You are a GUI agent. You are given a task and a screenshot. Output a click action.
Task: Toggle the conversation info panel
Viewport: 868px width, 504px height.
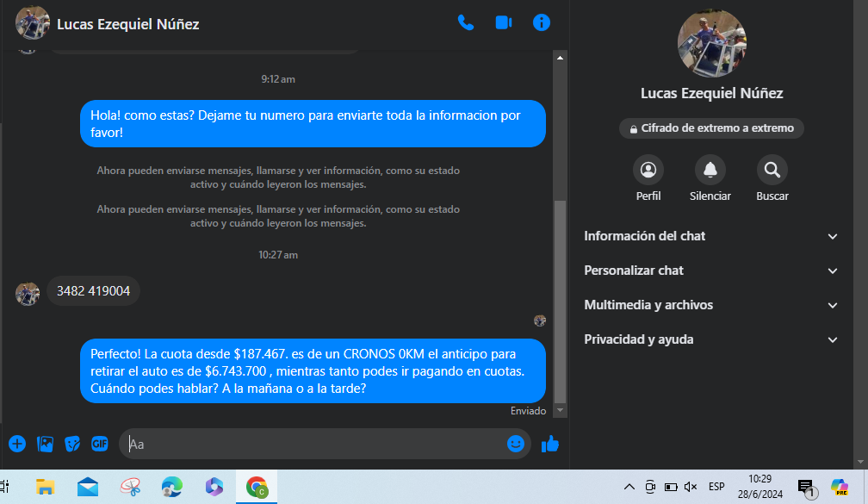pyautogui.click(x=542, y=23)
